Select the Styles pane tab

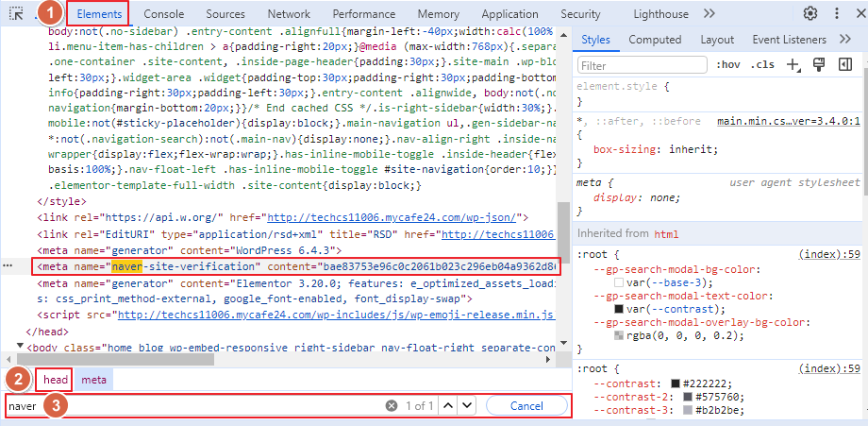click(595, 40)
